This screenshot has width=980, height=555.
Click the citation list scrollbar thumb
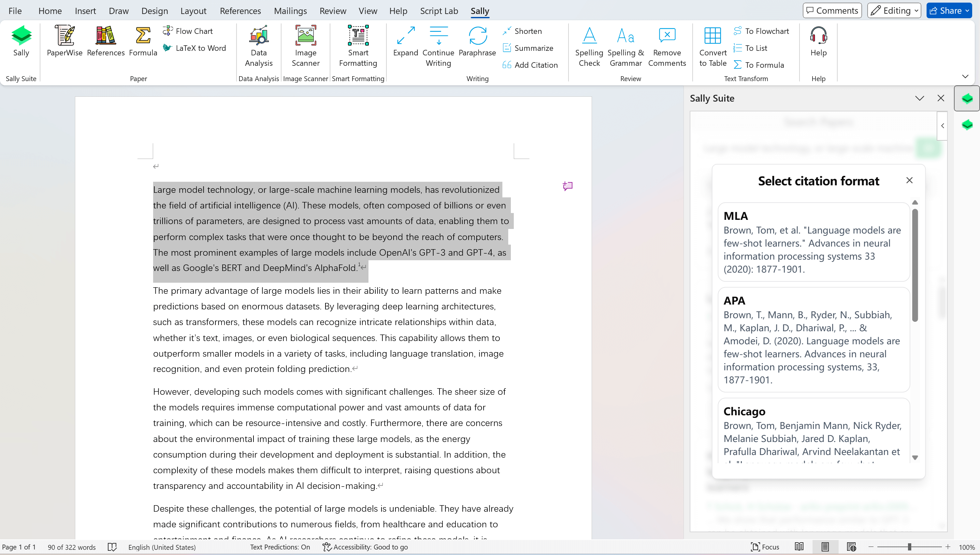[x=915, y=265]
